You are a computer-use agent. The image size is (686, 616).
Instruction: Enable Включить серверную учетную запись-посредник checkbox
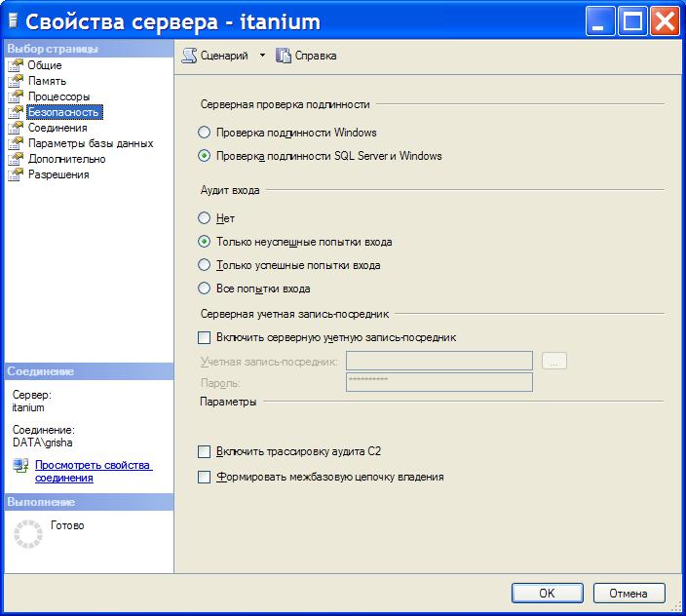coord(204,338)
